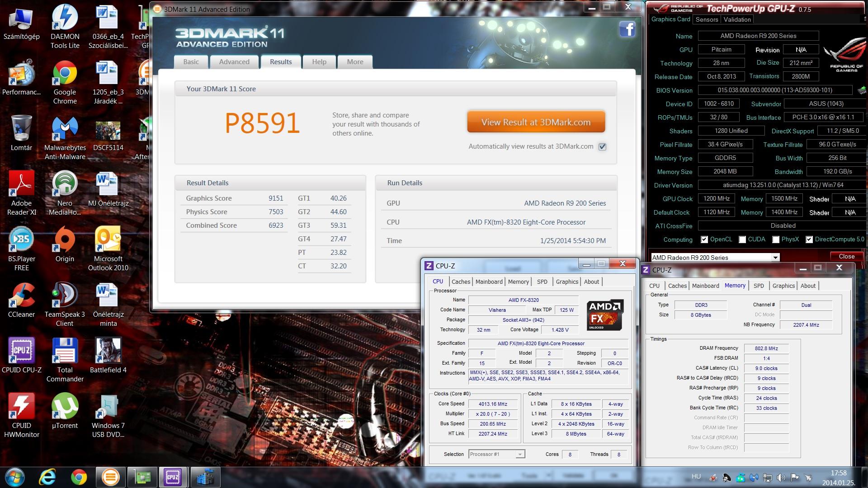Open the Sensors tab in GPU-Z

click(x=707, y=19)
